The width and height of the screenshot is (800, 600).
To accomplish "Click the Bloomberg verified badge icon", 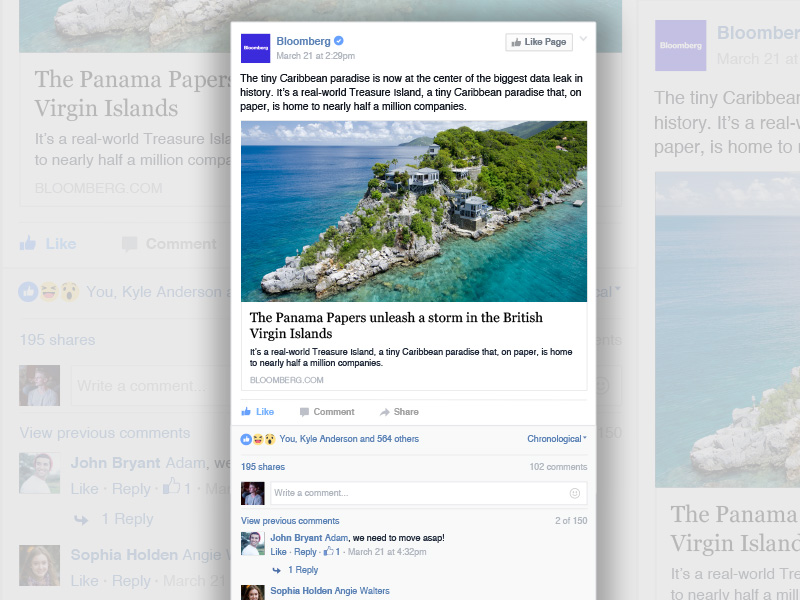I will point(339,41).
